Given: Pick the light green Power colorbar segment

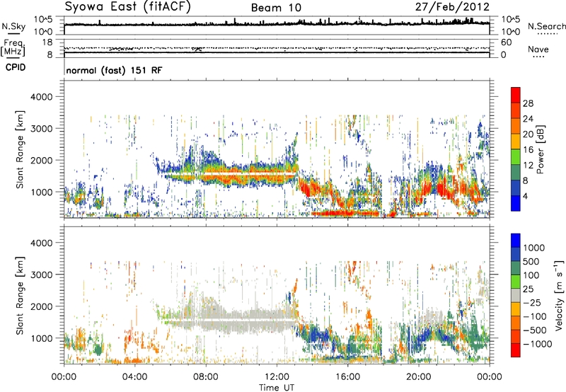Looking at the screenshot, I should [x=516, y=157].
